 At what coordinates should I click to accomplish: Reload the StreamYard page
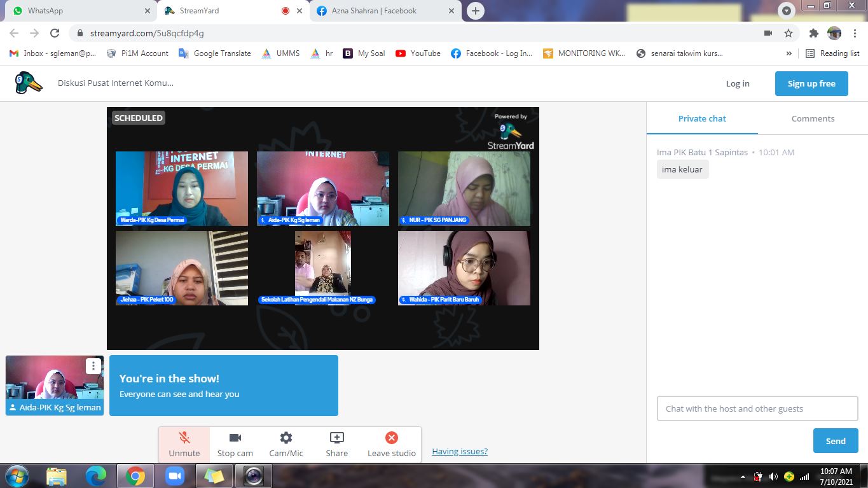click(55, 33)
